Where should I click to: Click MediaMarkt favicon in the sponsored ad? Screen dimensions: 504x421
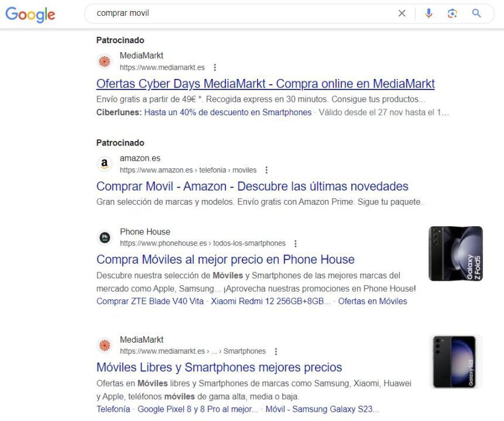coord(104,61)
